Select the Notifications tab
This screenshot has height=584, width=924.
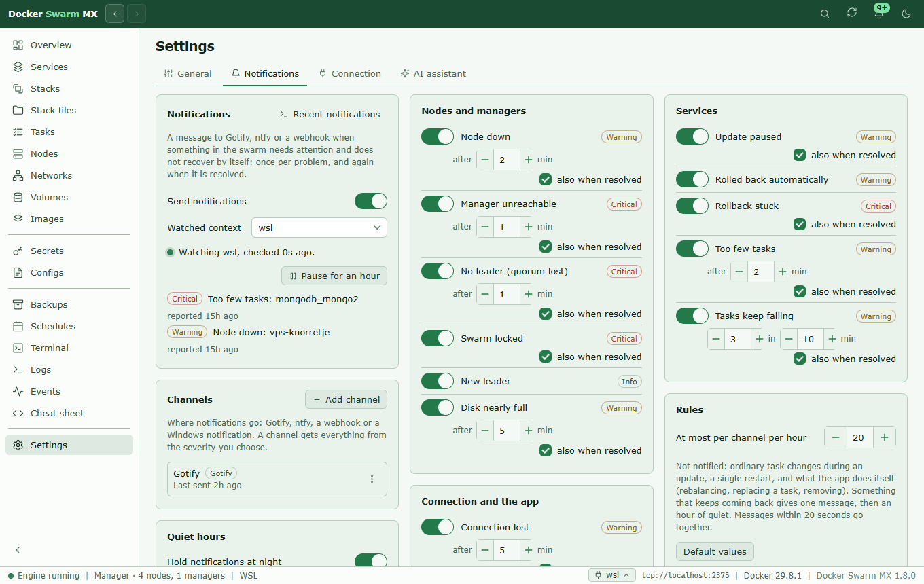[x=265, y=73]
